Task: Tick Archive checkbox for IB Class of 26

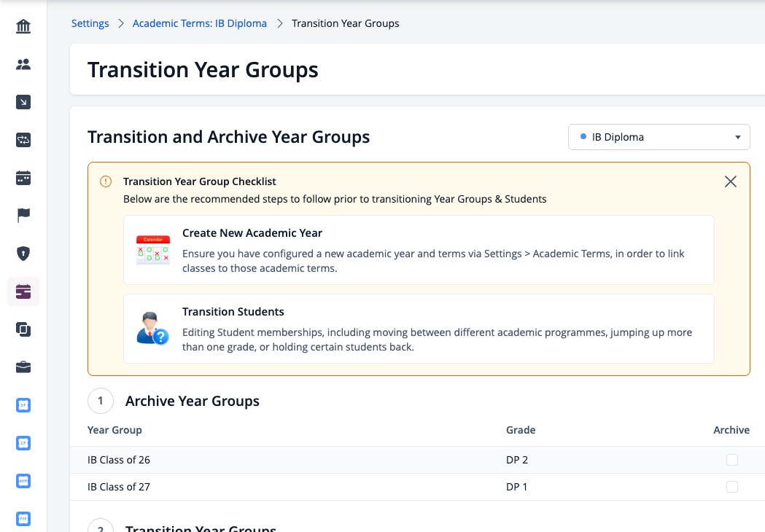Action: (732, 460)
